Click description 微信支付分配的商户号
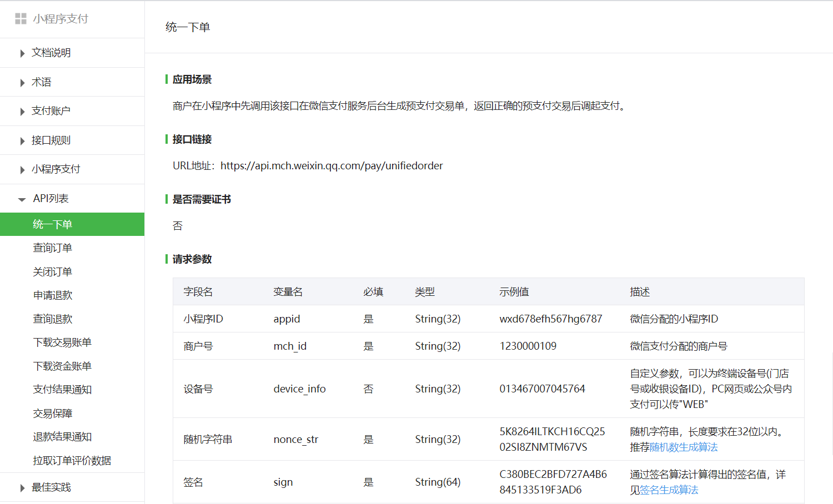Image resolution: width=833 pixels, height=504 pixels. 679,346
